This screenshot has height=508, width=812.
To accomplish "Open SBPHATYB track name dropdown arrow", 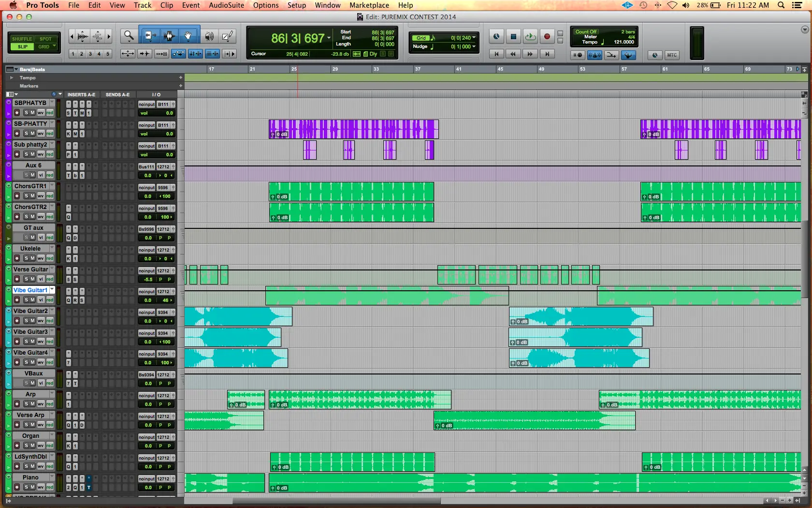I will (x=52, y=103).
